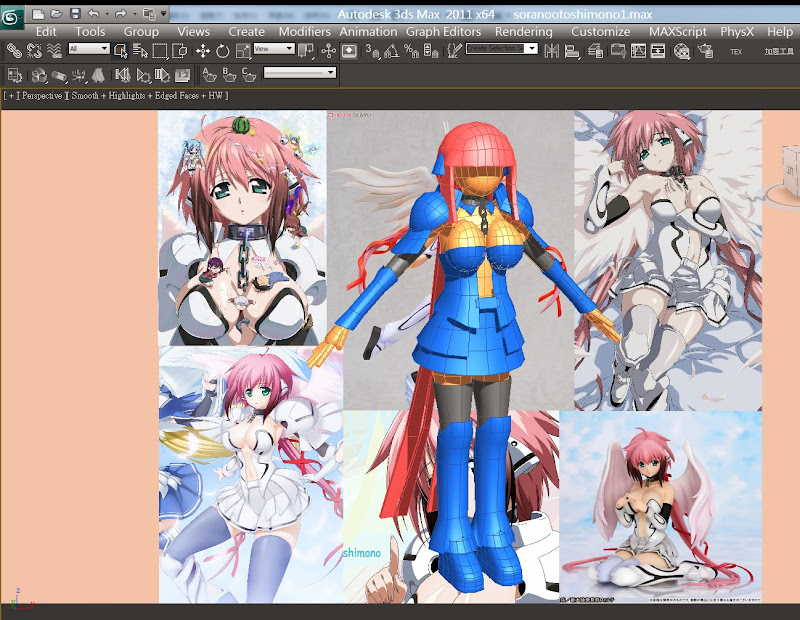Activate the Select Object tool
This screenshot has height=620, width=800.
click(120, 51)
